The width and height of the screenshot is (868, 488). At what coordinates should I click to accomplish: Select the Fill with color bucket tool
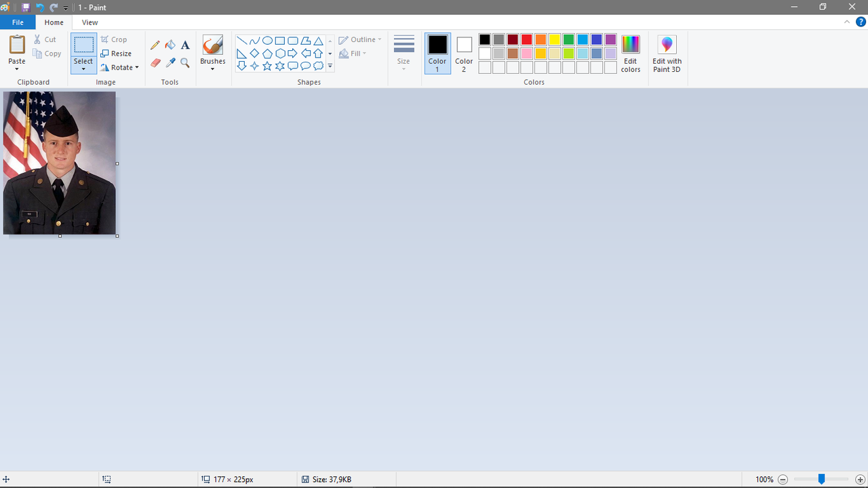click(170, 45)
